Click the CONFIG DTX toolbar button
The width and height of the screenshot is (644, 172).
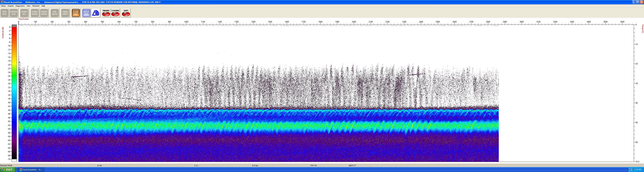coord(14,13)
